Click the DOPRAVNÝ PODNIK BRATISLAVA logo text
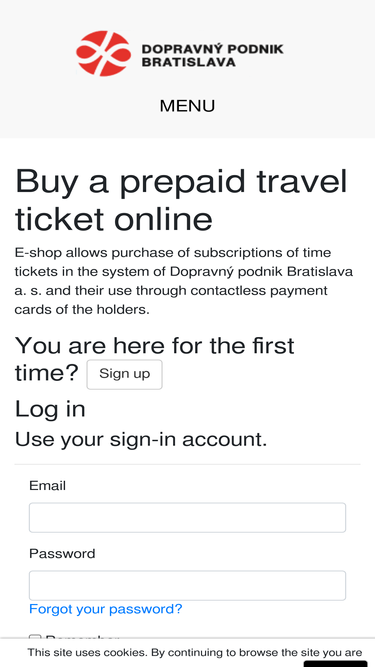Screen dimensions: 375x667 [212, 55]
